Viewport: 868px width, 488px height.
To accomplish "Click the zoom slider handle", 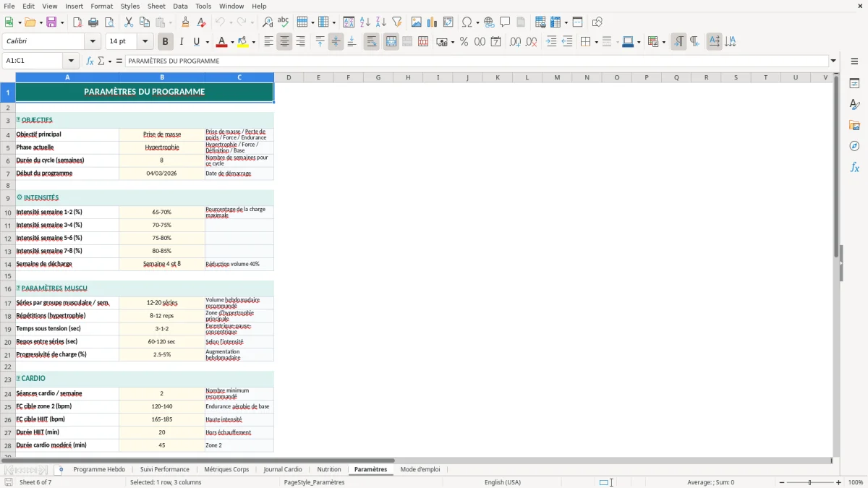I will point(809,482).
